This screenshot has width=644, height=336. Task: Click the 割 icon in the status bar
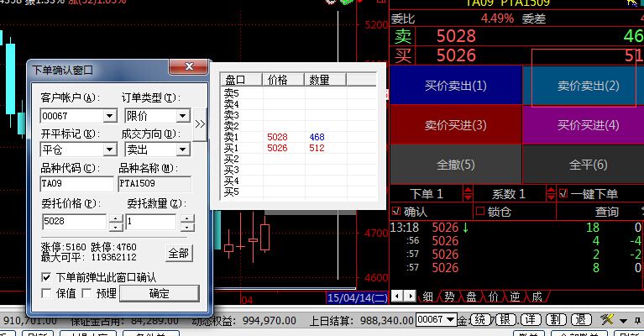pyautogui.click(x=555, y=320)
